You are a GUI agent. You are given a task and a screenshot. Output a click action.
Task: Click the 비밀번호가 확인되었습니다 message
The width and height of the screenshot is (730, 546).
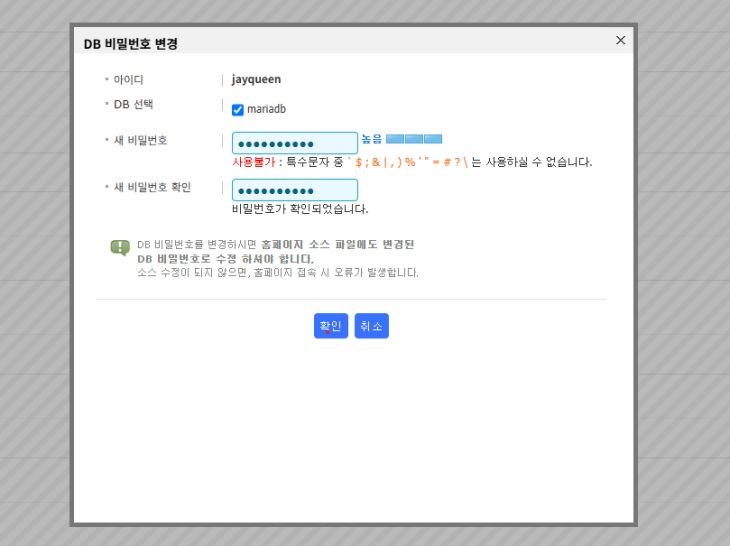point(300,209)
